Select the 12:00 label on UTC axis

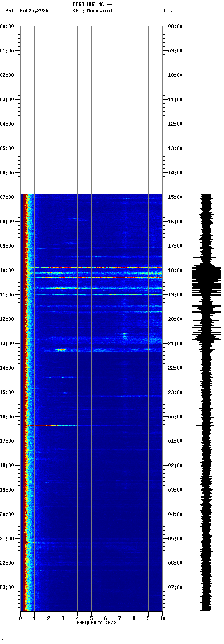175,124
